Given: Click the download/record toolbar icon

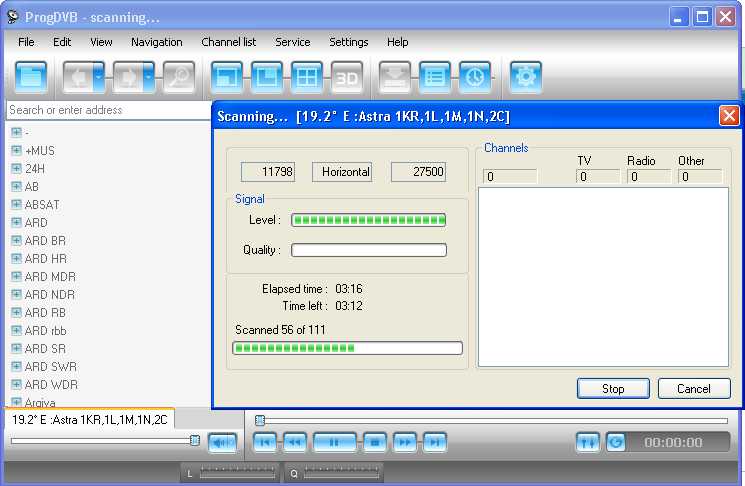Looking at the screenshot, I should coord(394,76).
